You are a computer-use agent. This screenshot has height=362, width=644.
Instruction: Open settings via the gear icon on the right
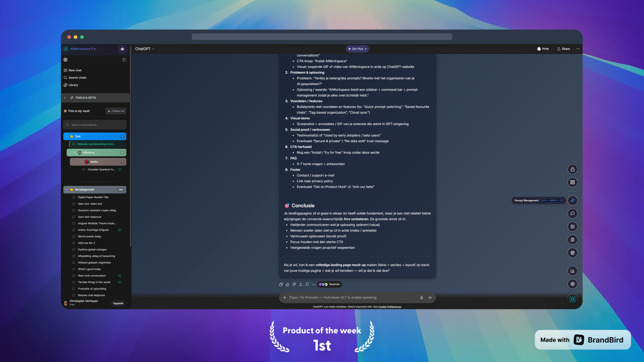click(x=573, y=284)
